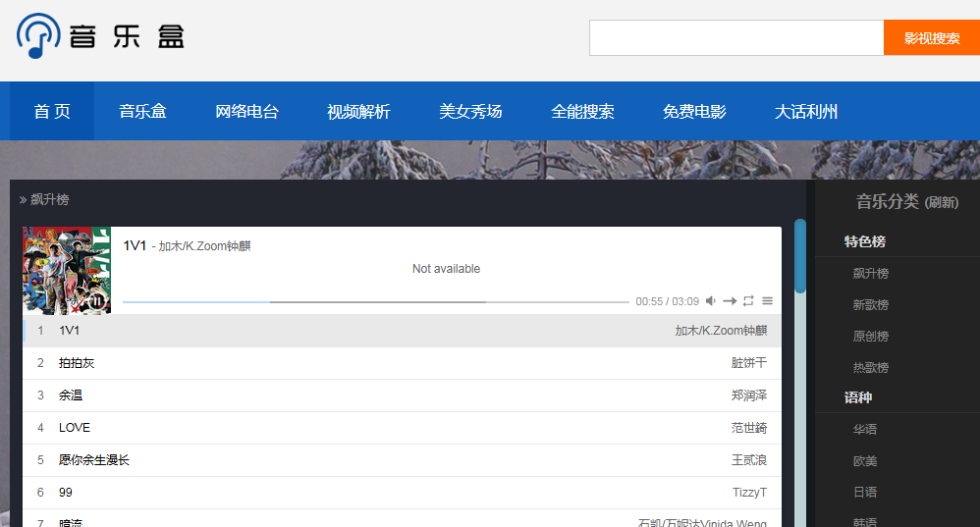Open the 音乐盒 nav tab
The image size is (980, 527).
142,111
